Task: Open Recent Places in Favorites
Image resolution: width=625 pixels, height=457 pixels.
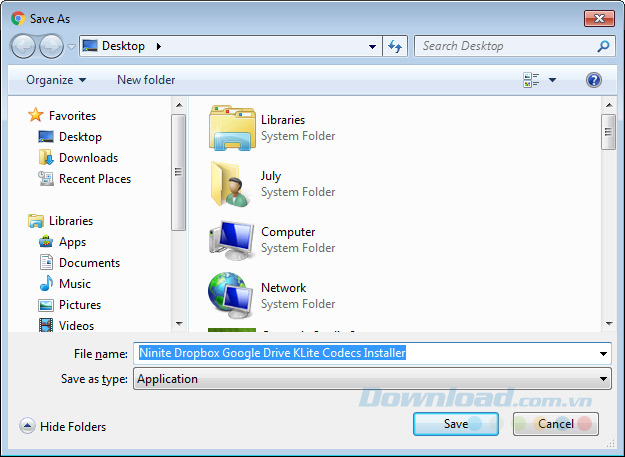Action: pos(95,179)
